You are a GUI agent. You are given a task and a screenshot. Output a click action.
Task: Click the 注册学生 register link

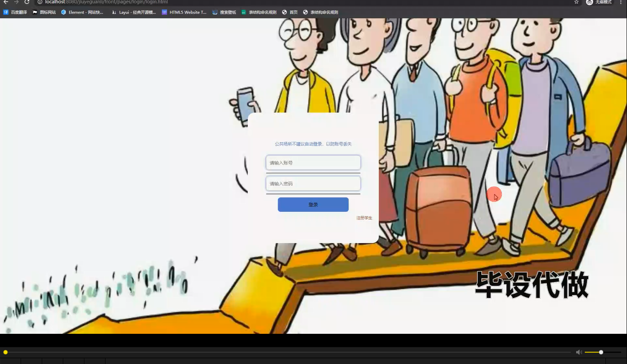click(x=364, y=218)
